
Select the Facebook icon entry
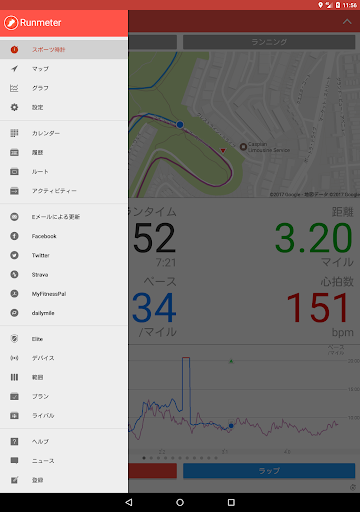coord(64,236)
